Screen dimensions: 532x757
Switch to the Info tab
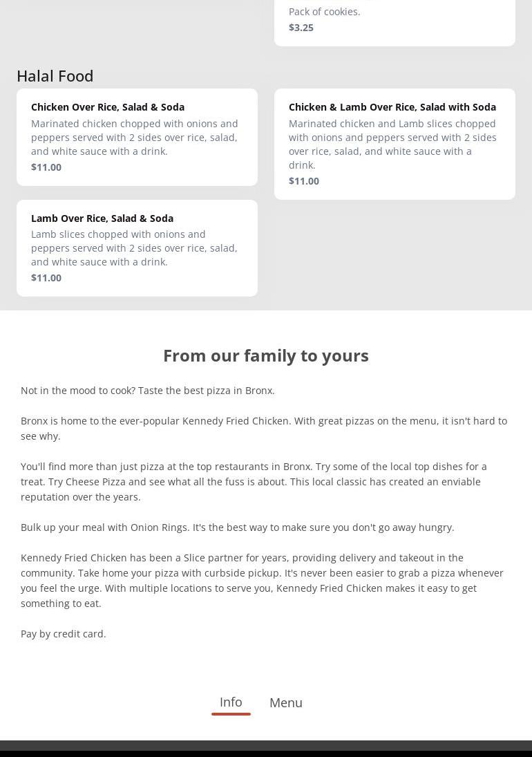pyautogui.click(x=231, y=702)
